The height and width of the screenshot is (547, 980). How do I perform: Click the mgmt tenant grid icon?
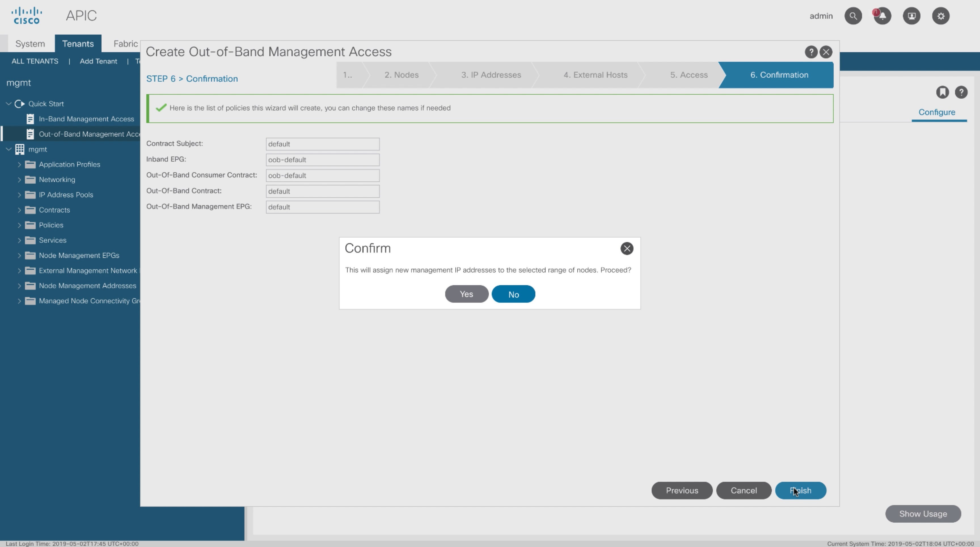(20, 149)
